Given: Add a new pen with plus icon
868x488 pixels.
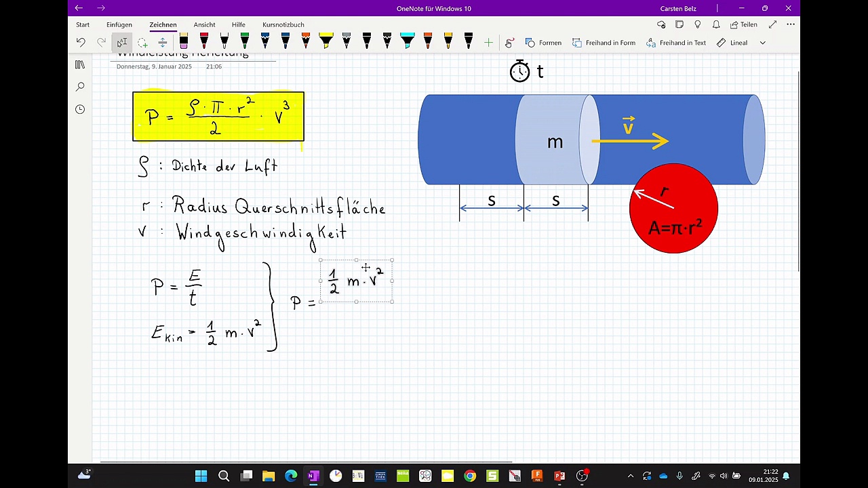Looking at the screenshot, I should tap(488, 43).
